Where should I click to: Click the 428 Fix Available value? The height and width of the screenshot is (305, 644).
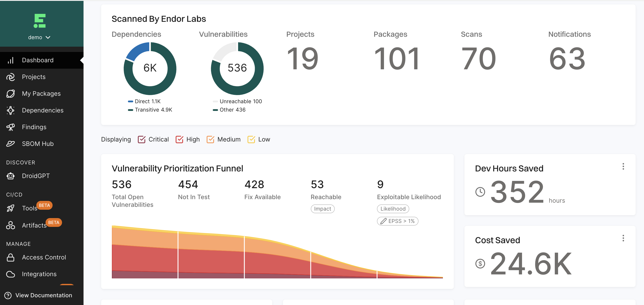254,185
